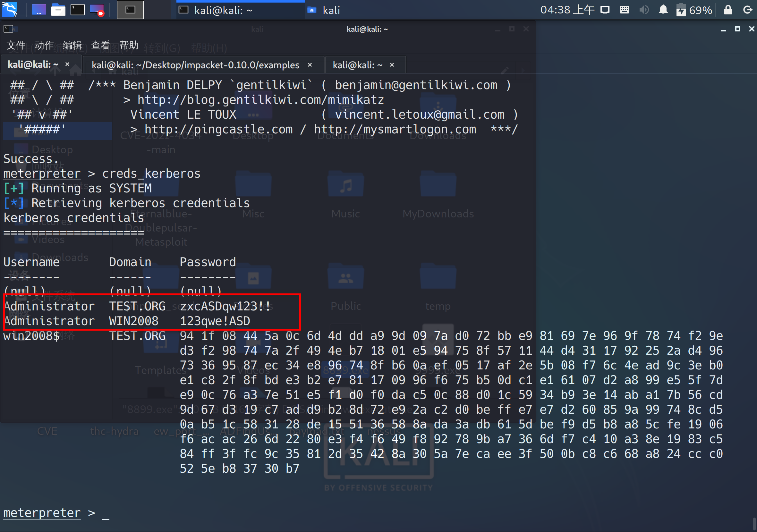The height and width of the screenshot is (532, 757).
Task: Open the 编辑 menu
Action: tap(72, 45)
